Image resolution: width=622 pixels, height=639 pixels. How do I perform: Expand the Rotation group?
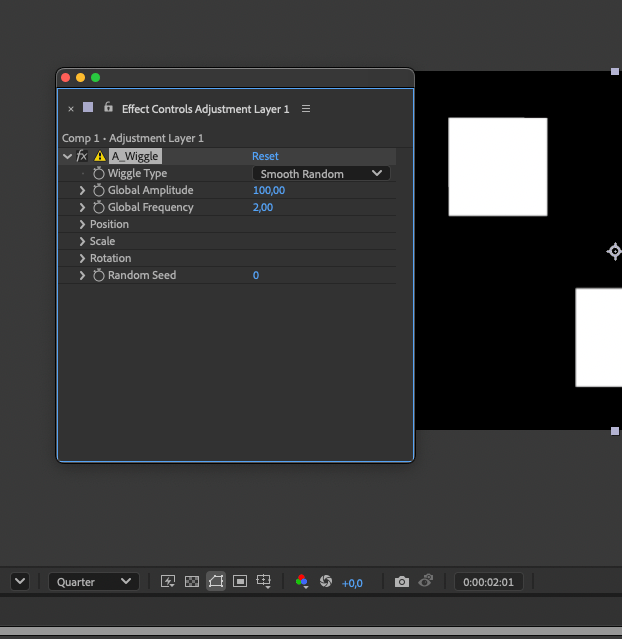[82, 258]
